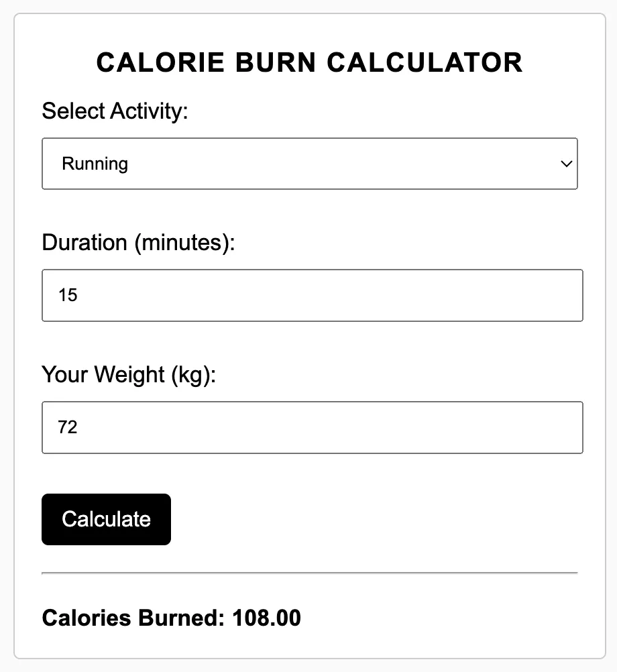Click the Calorie Burn Calculator title

point(308,62)
